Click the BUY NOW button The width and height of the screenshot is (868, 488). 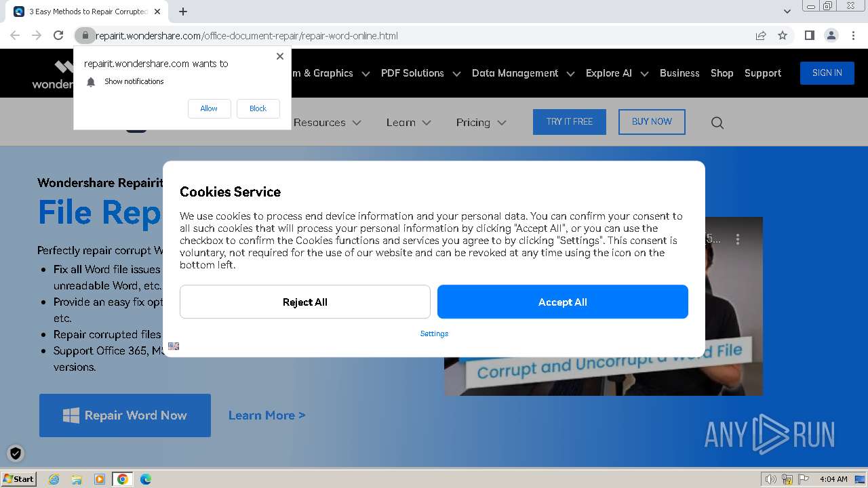pyautogui.click(x=652, y=122)
